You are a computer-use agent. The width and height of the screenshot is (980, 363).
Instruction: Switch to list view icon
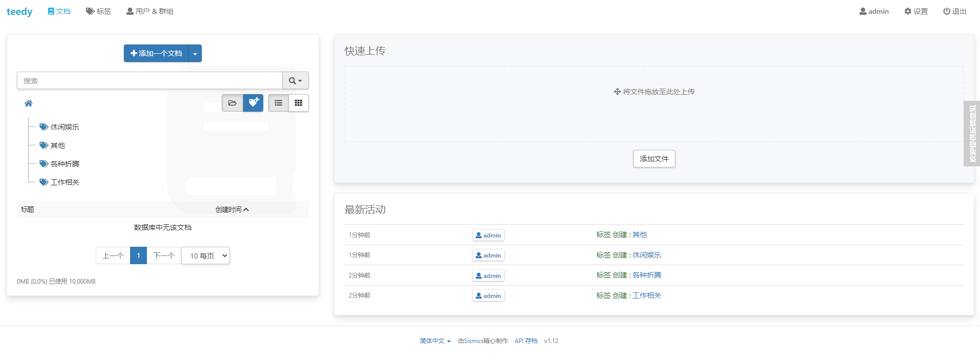(x=279, y=103)
